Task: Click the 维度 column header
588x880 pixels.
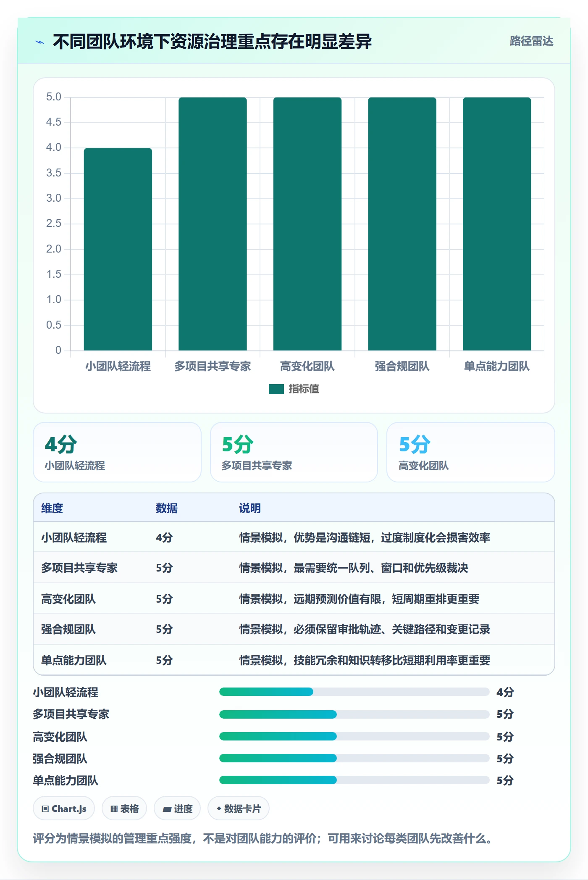Action: tap(52, 509)
